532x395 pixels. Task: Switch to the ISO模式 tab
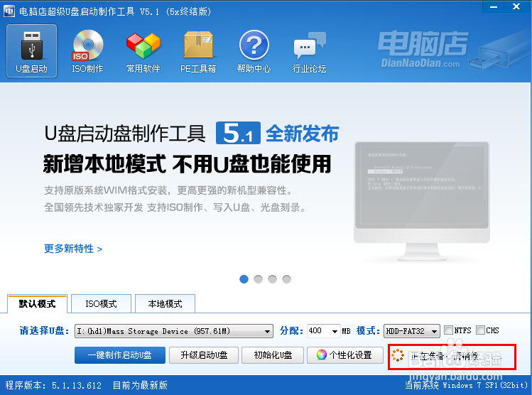[x=101, y=304]
